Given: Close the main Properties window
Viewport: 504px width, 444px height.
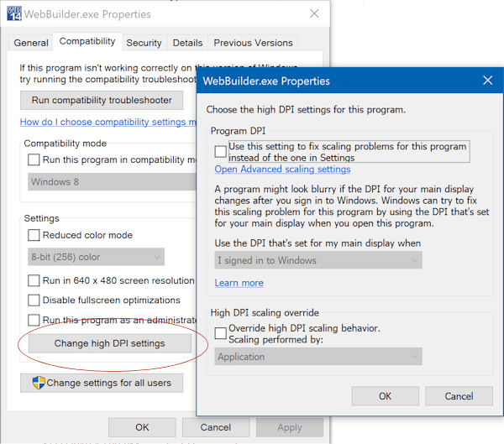Looking at the screenshot, I should 314,13.
